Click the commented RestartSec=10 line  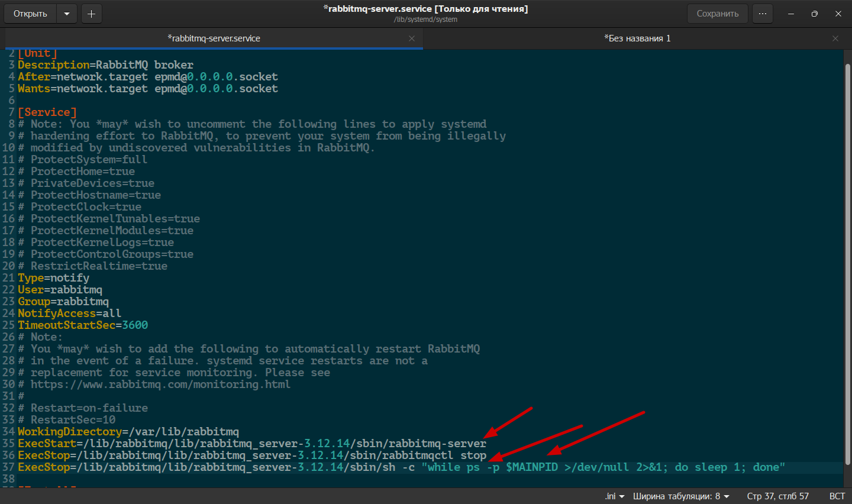[67, 420]
